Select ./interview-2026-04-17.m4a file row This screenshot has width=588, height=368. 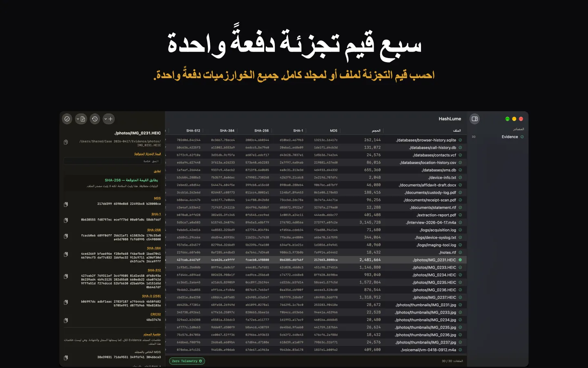[316, 222]
